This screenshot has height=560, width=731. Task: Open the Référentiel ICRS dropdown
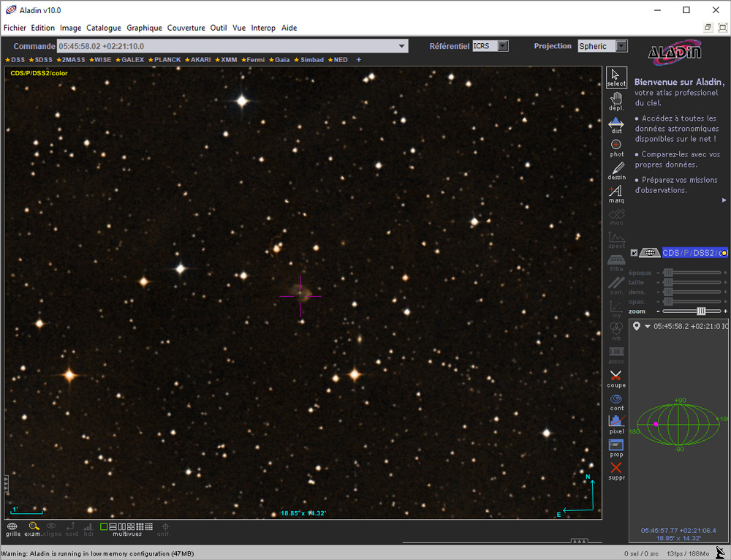coord(503,46)
